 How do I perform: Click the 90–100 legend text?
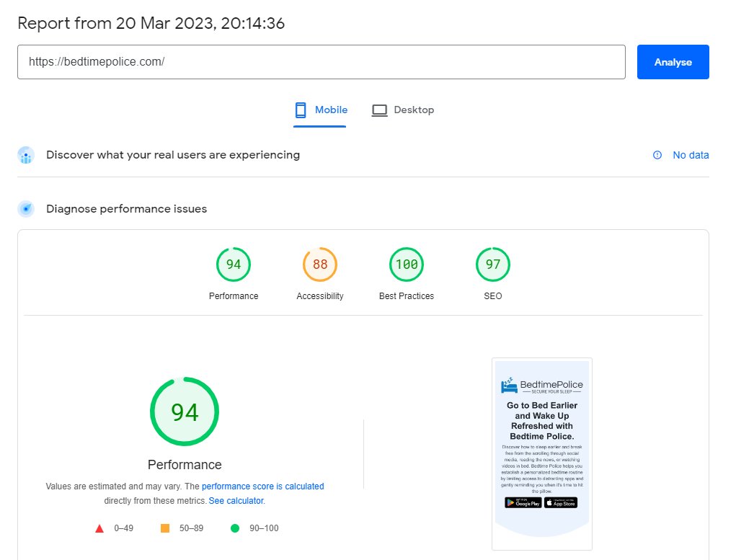(264, 528)
